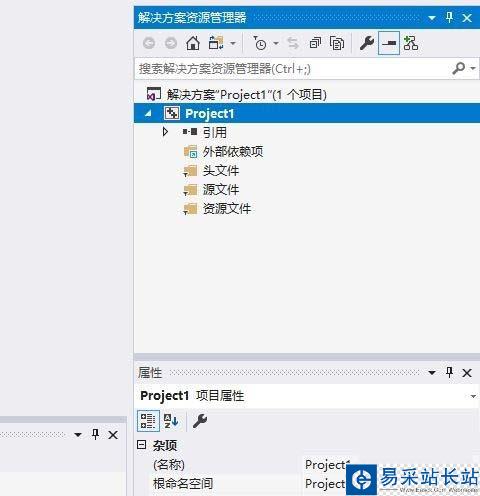Viewport: 480px width, 496px height.
Task: Sort properties alphabetically with A-Z icon
Action: (x=171, y=421)
